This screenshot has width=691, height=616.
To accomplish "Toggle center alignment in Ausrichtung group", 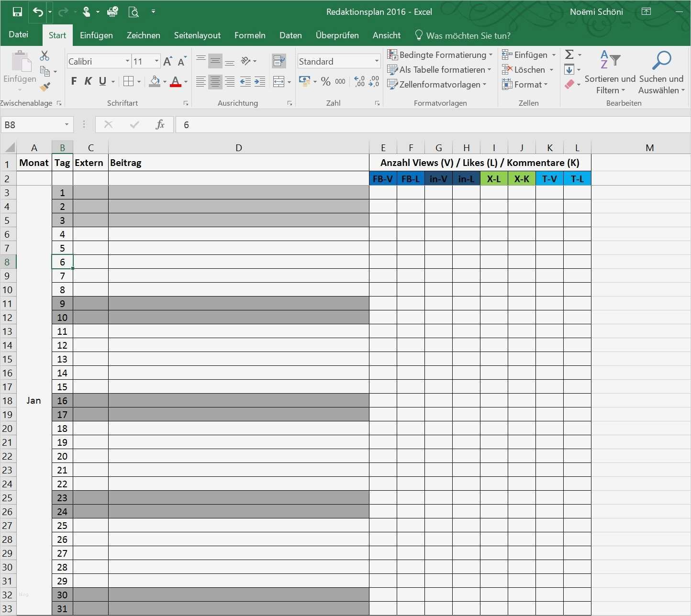I will (x=215, y=81).
